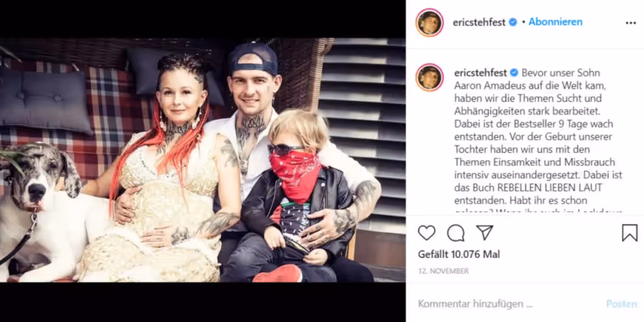Click the family post photo
This screenshot has height=322, width=644.
coord(203,160)
